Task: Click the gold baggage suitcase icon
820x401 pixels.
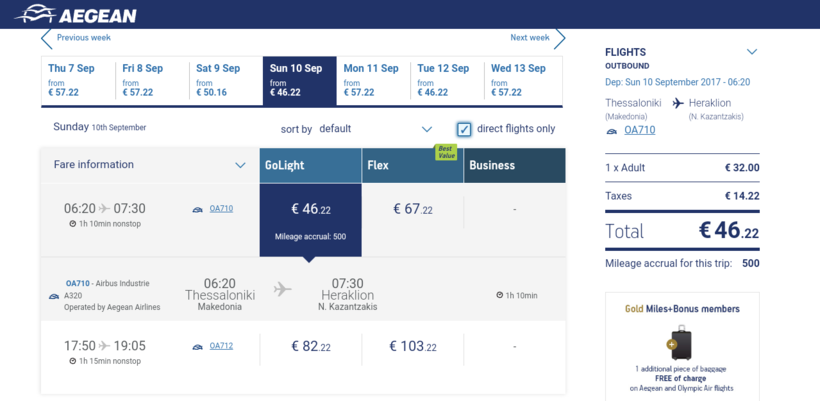Action: (680, 343)
